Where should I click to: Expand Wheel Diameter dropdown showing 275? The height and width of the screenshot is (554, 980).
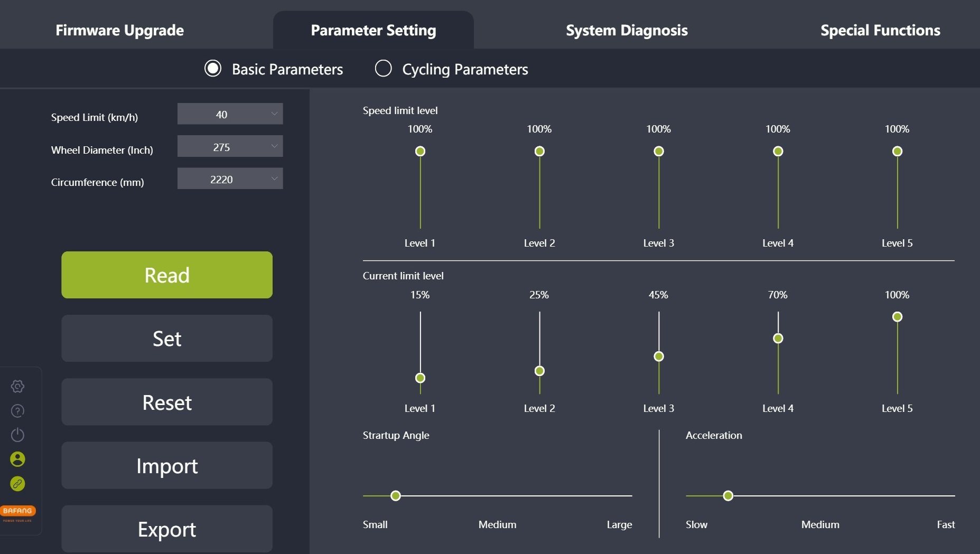pos(230,147)
